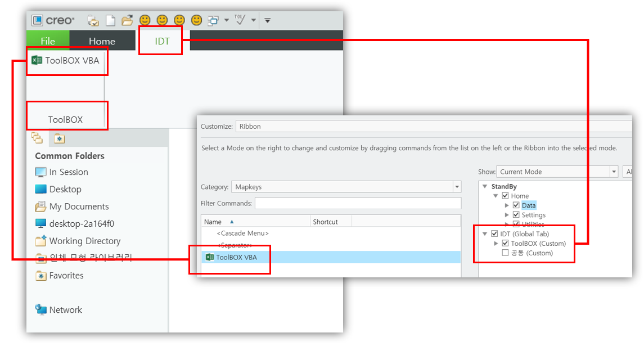Run the ToolBOX VBA ribbon command

click(66, 60)
